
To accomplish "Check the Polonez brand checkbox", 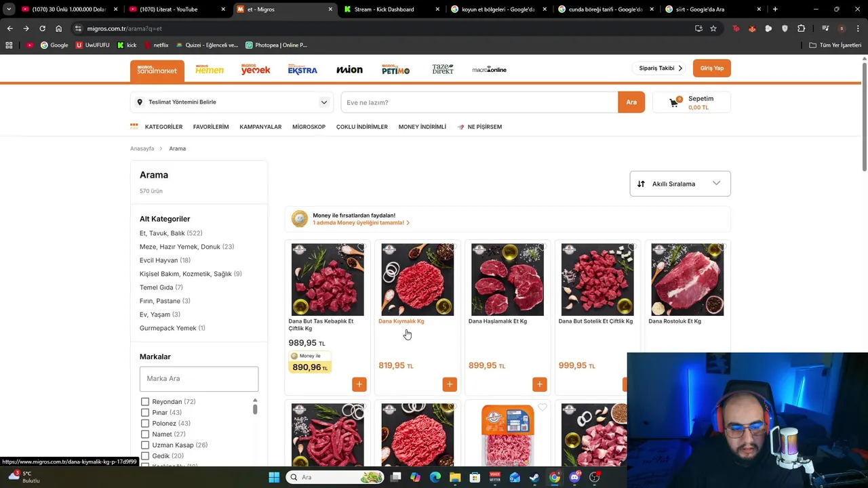I will pos(145,423).
